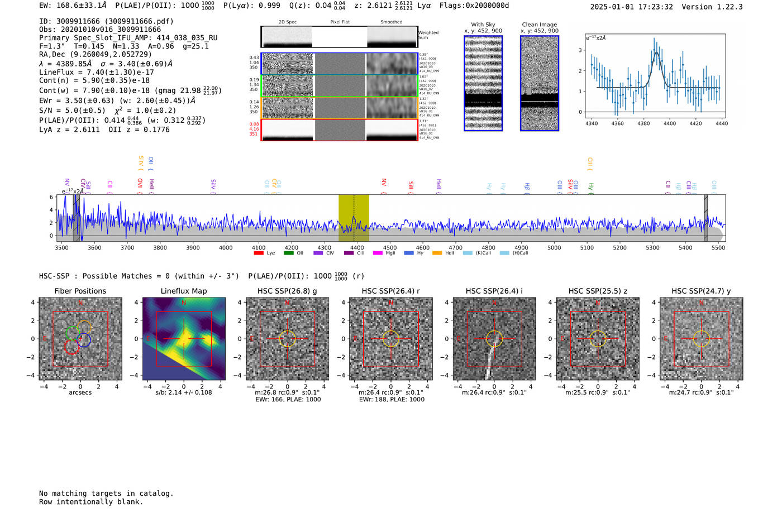Click the orange fiber circle in Fiber Positions
The height and width of the screenshot is (532, 782).
pyautogui.click(x=84, y=327)
